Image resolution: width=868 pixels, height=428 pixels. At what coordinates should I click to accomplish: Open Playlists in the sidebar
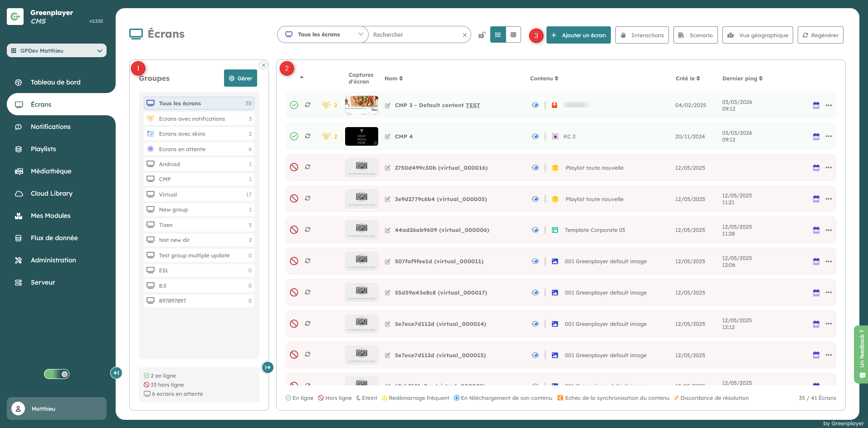pos(44,149)
